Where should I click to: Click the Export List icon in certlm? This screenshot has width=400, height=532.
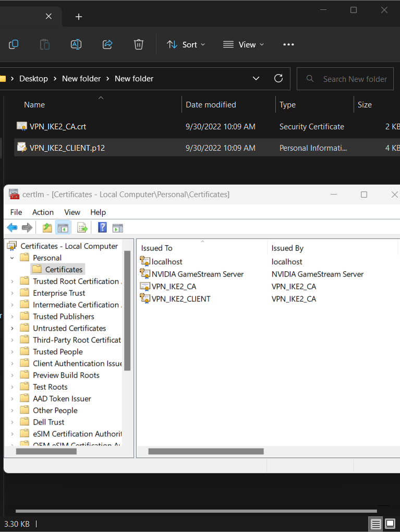click(82, 227)
